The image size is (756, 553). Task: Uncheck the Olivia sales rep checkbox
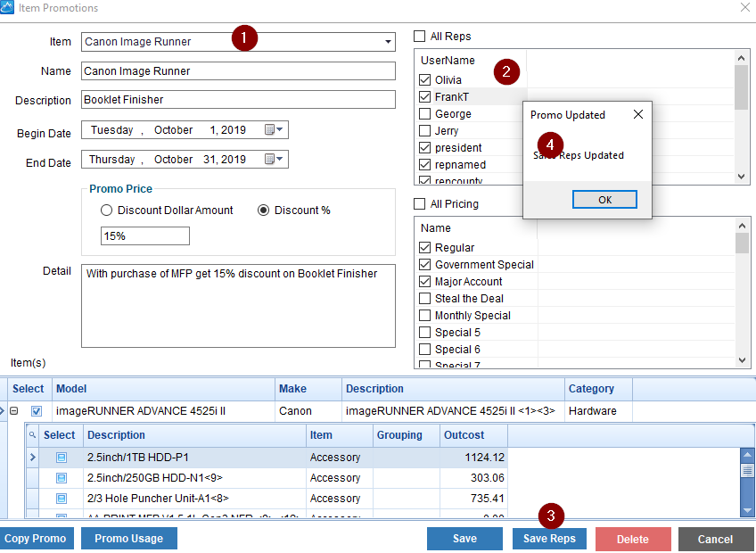(424, 79)
